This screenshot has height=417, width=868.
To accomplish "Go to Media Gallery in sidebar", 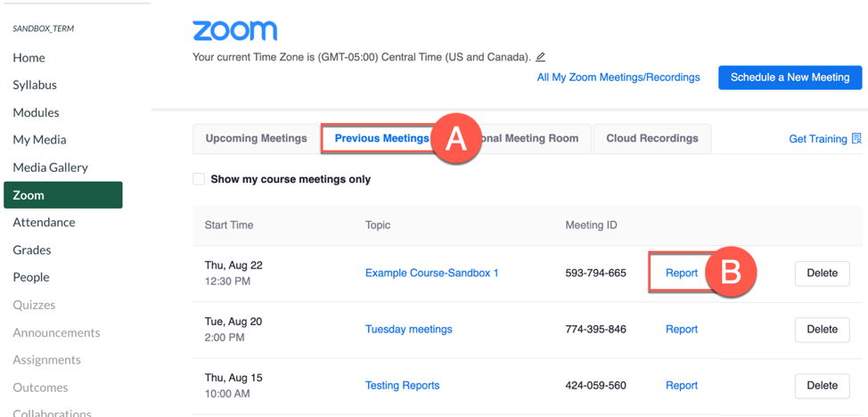I will (x=50, y=167).
